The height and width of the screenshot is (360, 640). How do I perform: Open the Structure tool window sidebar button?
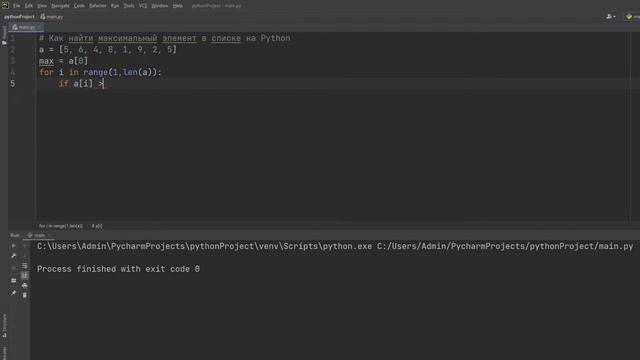tap(4, 325)
